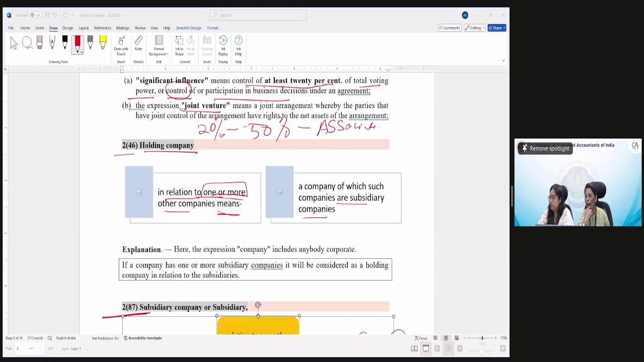This screenshot has width=644, height=362.
Task: Click the zoom slider handle
Action: (x=482, y=338)
